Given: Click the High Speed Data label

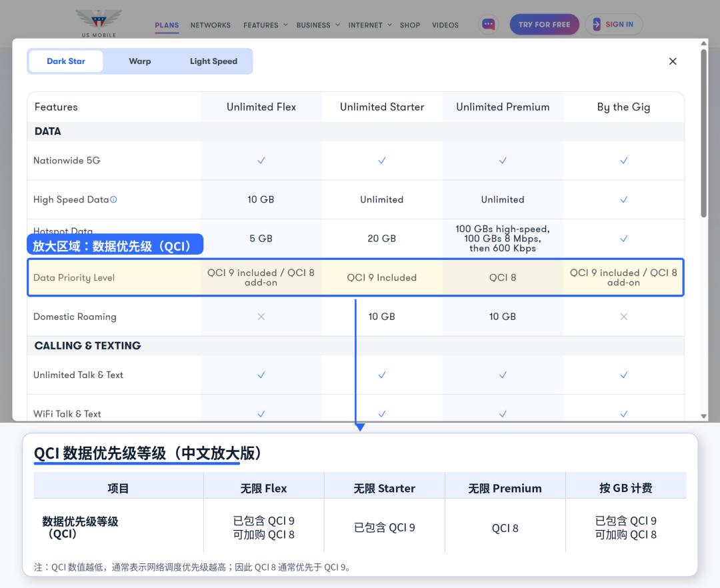Looking at the screenshot, I should [71, 200].
